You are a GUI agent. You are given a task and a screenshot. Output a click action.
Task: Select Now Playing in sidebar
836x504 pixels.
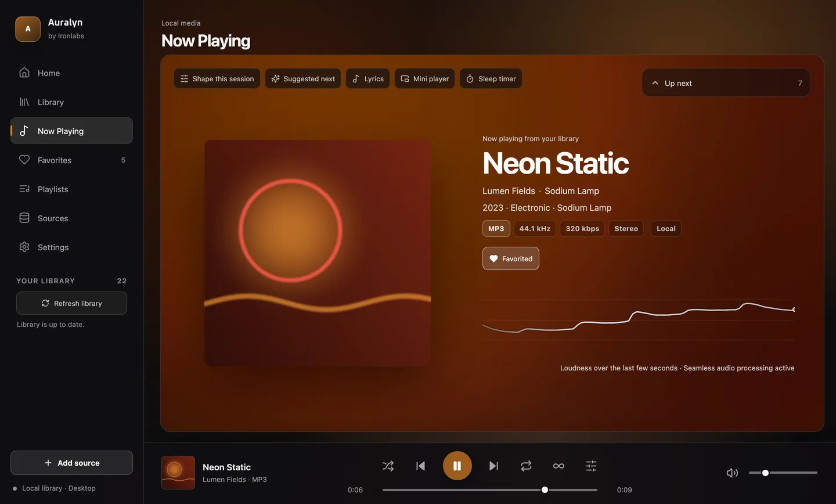71,131
